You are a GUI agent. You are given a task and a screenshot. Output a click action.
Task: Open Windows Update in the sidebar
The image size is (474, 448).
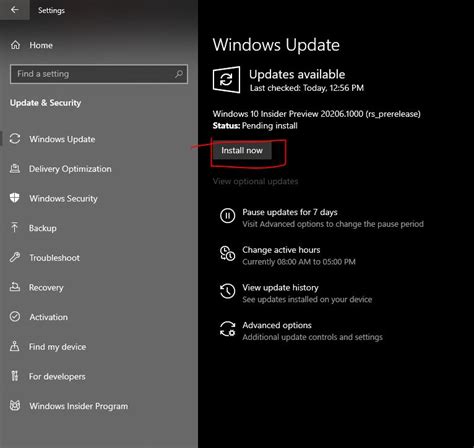coord(62,139)
